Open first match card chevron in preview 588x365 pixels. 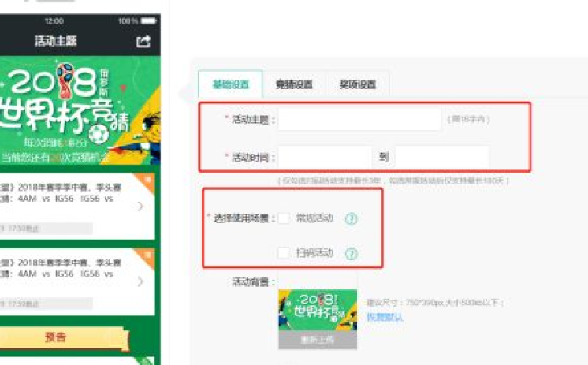point(140,206)
